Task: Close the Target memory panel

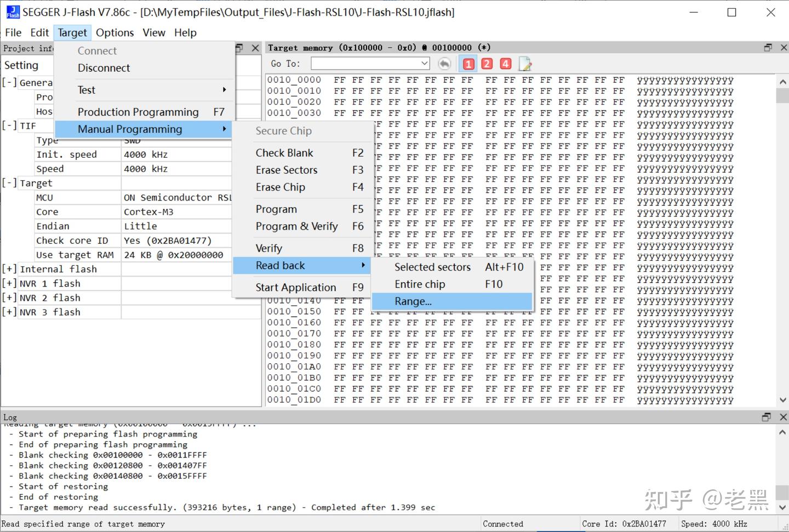Action: tap(783, 48)
